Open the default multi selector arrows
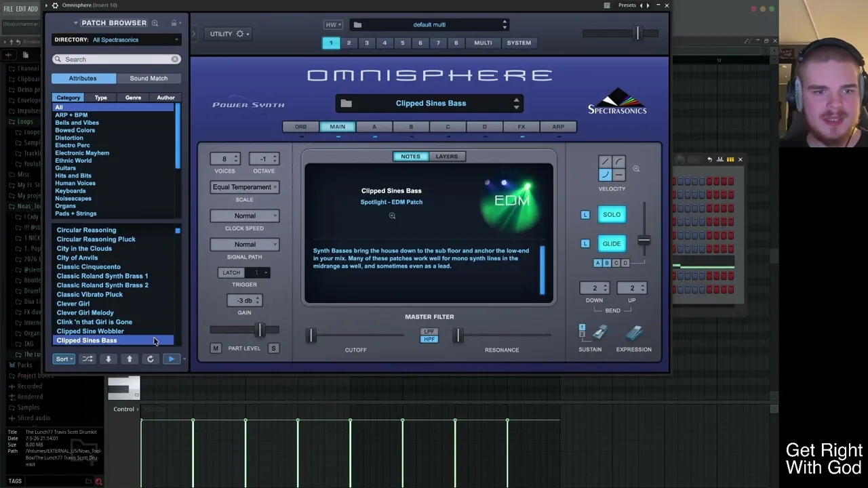Viewport: 868px width, 488px height. 505,25
